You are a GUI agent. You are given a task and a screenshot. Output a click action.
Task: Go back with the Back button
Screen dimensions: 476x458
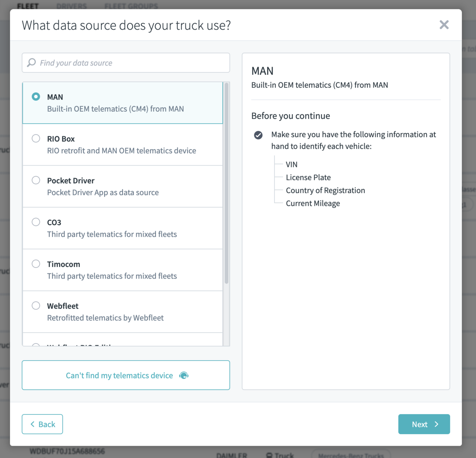click(x=42, y=424)
